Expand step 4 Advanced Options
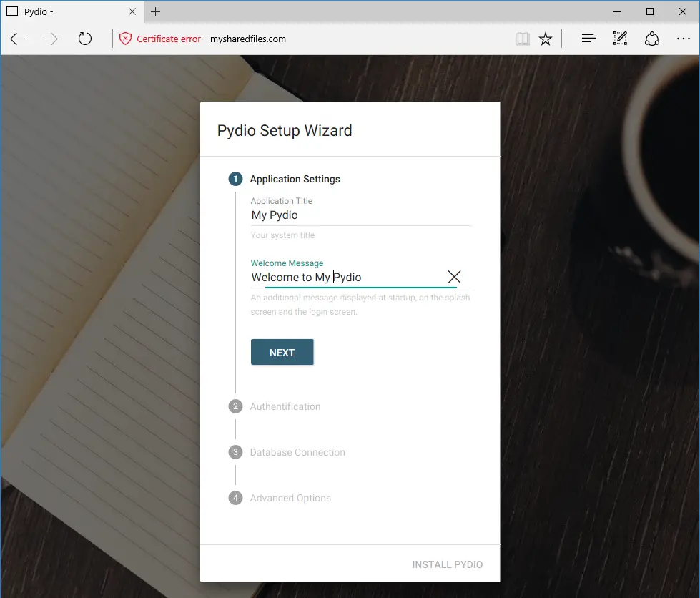This screenshot has width=700, height=598. coord(290,498)
